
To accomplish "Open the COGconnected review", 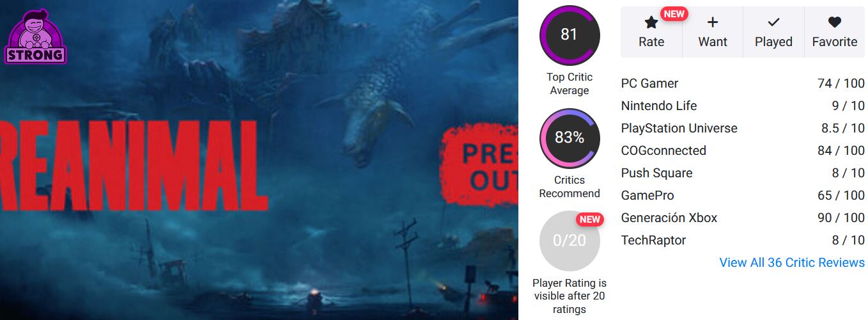I will (x=663, y=150).
